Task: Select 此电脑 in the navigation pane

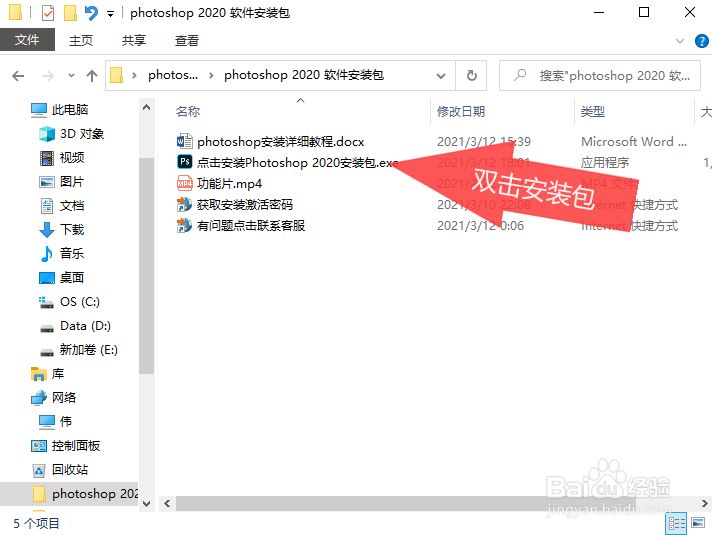Action: 70,110
